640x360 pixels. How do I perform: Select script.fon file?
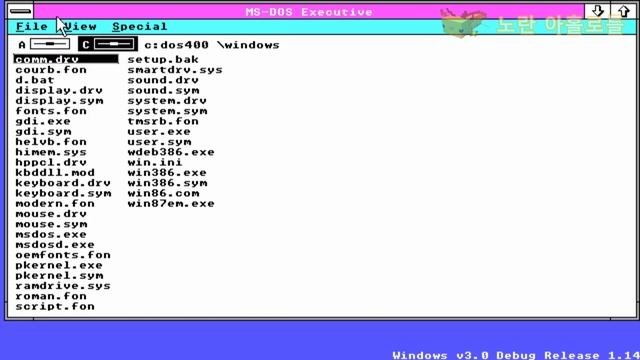tap(55, 307)
